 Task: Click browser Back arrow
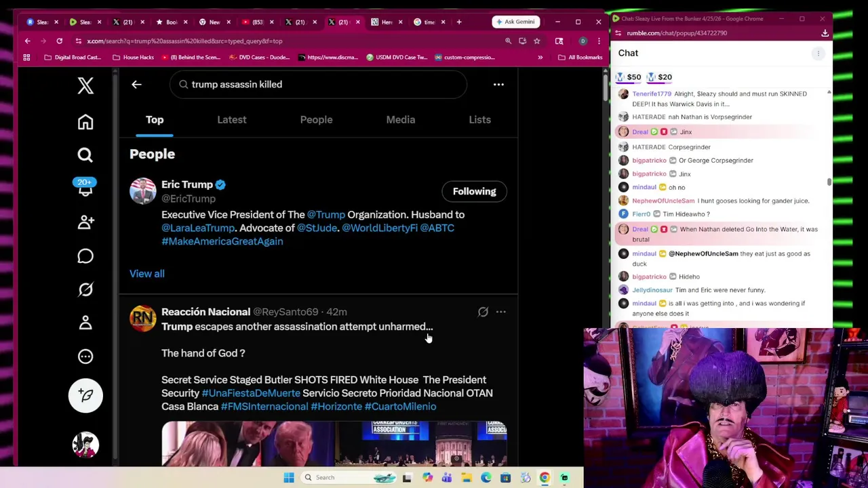[x=28, y=41]
